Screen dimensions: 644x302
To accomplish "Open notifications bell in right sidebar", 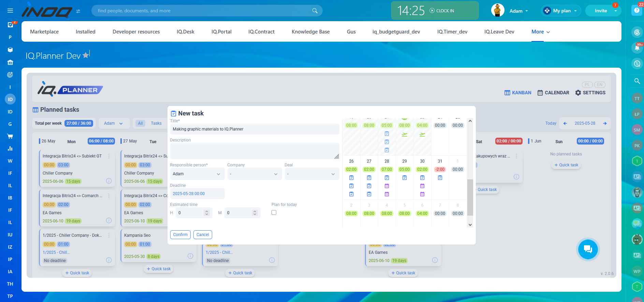I will pyautogui.click(x=637, y=48).
